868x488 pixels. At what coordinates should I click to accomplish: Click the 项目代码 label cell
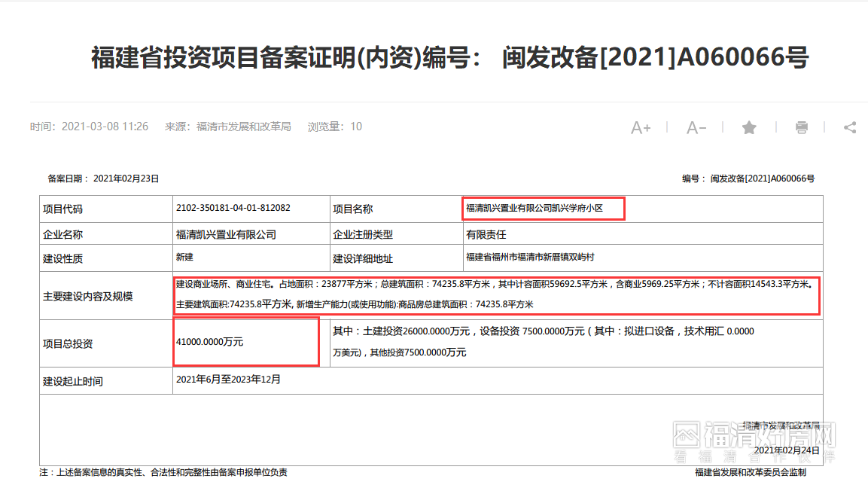[105, 209]
